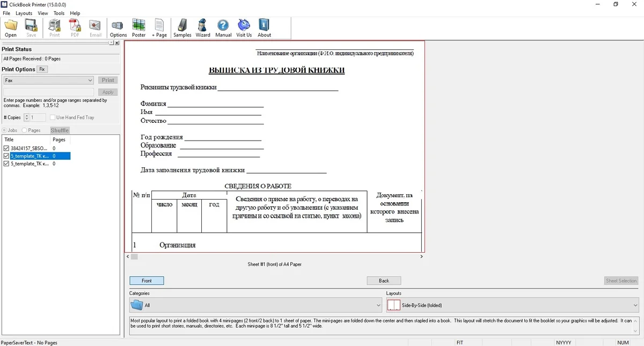
Task: Open the Fax printer dropdown
Action: (48, 80)
